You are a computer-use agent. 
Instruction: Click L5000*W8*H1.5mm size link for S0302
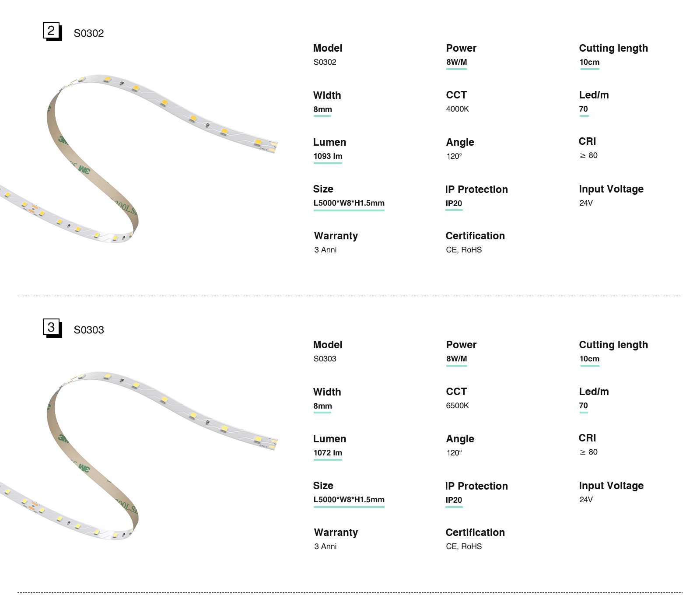point(349,203)
